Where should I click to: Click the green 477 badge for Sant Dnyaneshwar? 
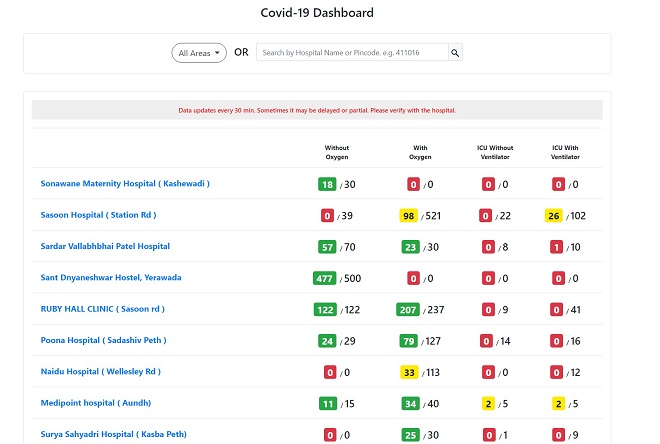[x=325, y=278]
